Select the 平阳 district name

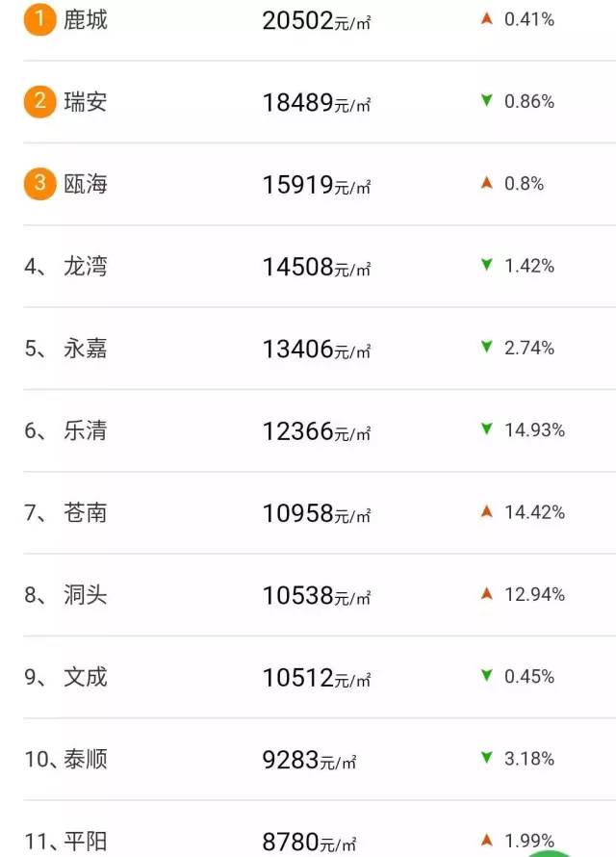[x=86, y=843]
